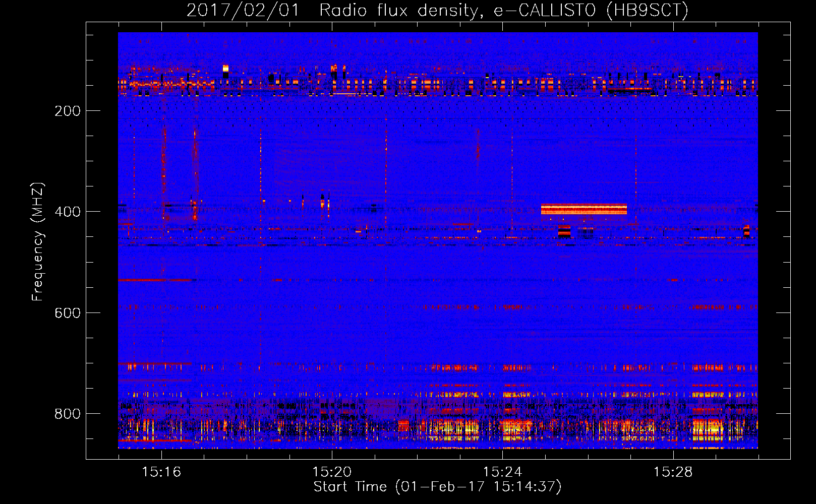Click the 200 frequency tick label
The width and height of the screenshot is (816, 504).
pos(68,111)
